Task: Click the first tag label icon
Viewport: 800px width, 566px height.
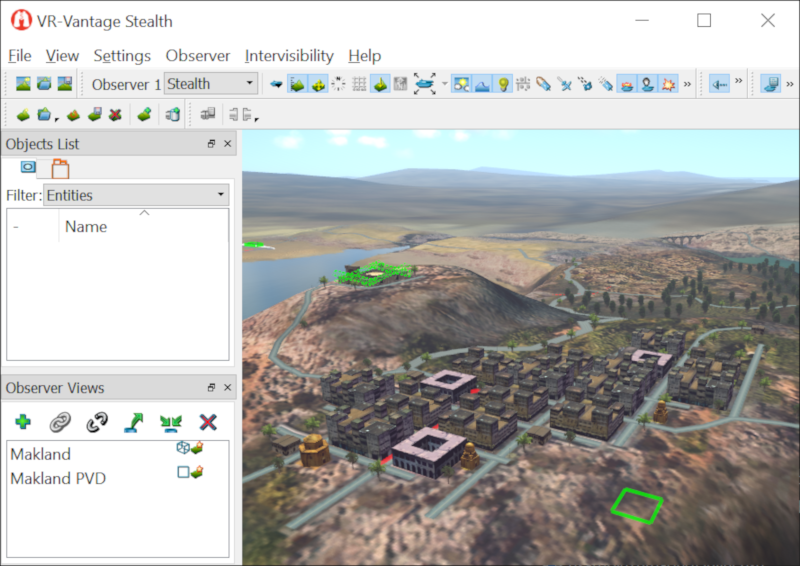Action: pos(543,84)
